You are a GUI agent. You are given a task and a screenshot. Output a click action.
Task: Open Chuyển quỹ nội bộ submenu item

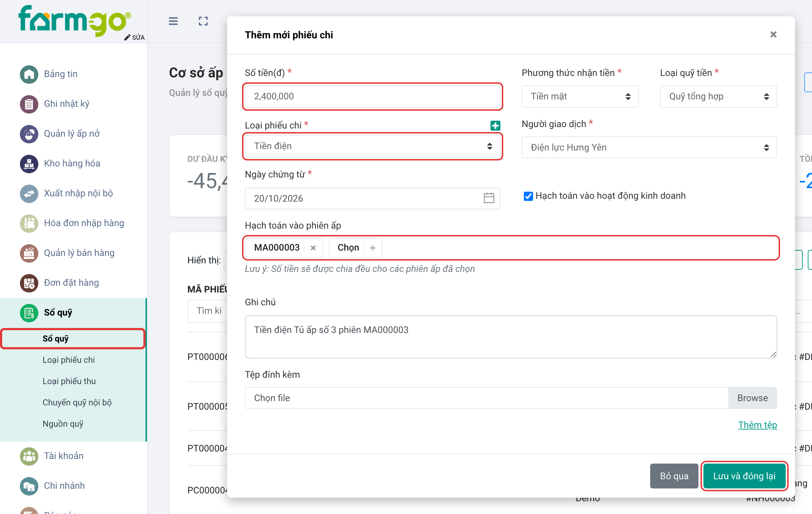coord(77,403)
